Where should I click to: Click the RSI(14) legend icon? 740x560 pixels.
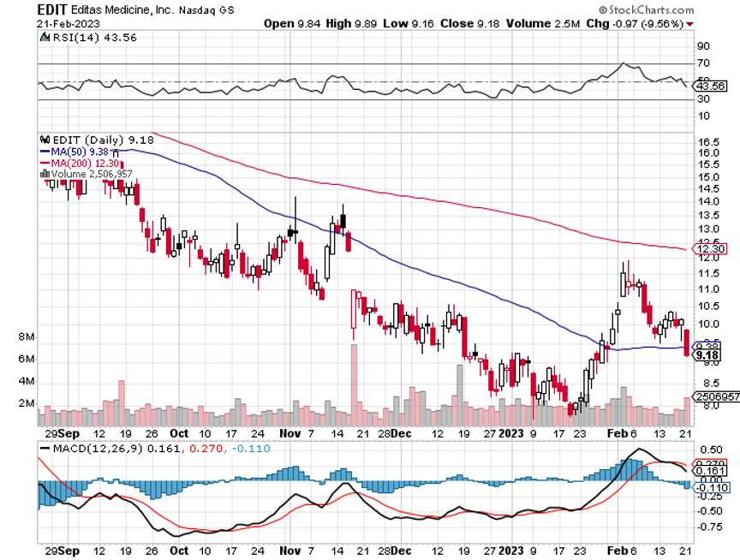[45, 38]
